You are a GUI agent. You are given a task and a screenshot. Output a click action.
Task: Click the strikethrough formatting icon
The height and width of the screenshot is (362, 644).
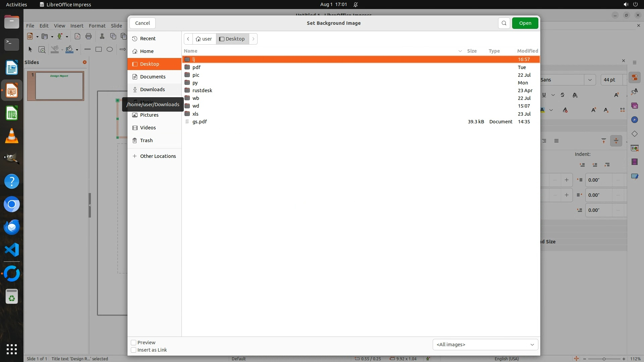[x=562, y=95]
